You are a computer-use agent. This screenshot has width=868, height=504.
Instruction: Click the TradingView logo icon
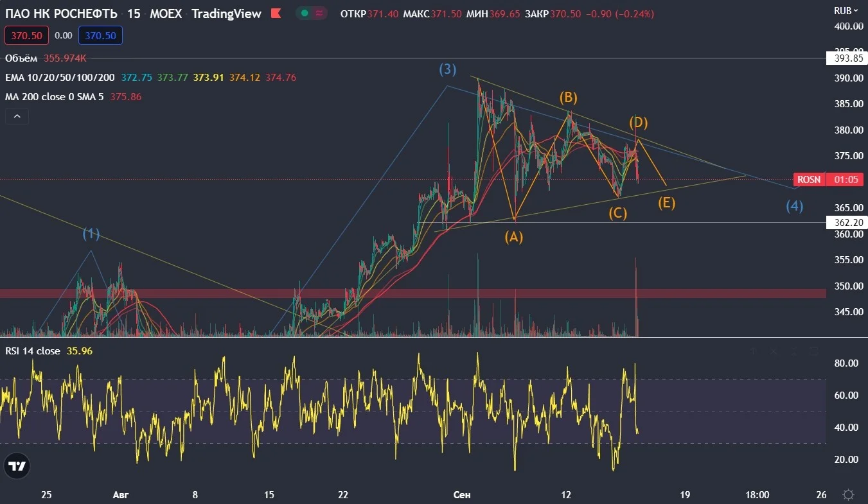coord(18,466)
